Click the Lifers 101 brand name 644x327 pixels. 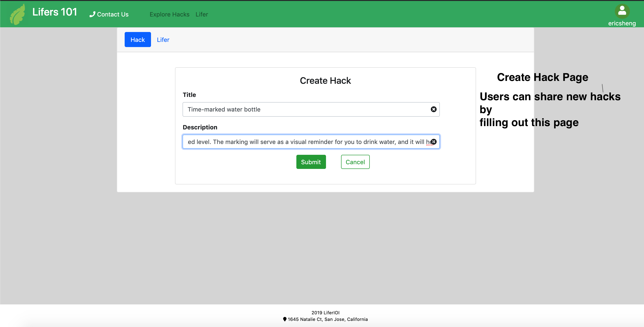[x=55, y=12]
